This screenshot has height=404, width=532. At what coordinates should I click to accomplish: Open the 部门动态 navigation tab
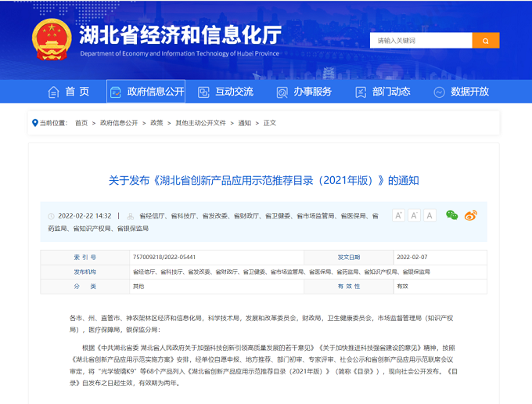[x=383, y=92]
